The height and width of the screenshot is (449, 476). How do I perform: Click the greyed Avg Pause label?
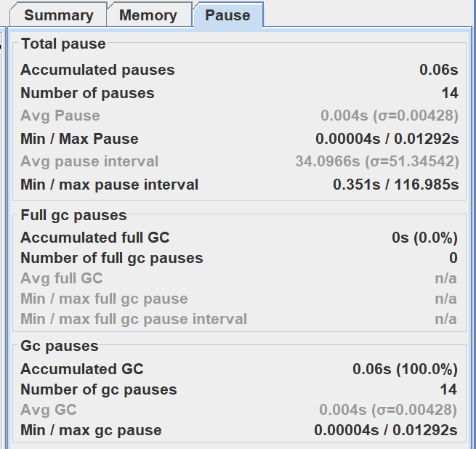point(60,116)
